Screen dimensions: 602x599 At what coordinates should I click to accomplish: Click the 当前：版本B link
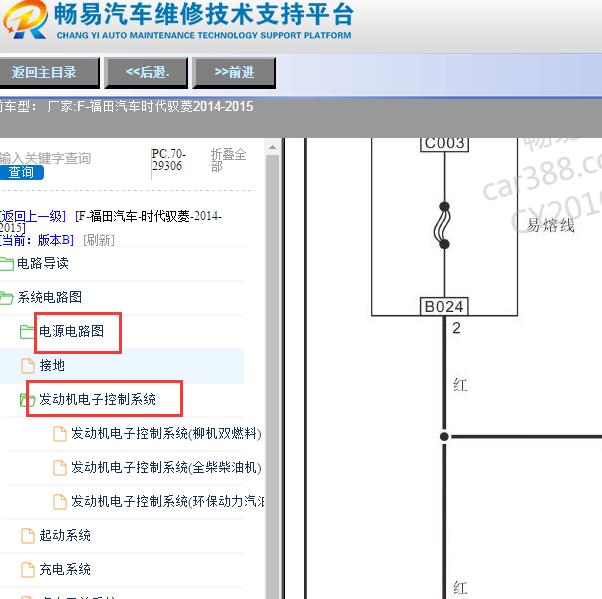click(x=37, y=240)
